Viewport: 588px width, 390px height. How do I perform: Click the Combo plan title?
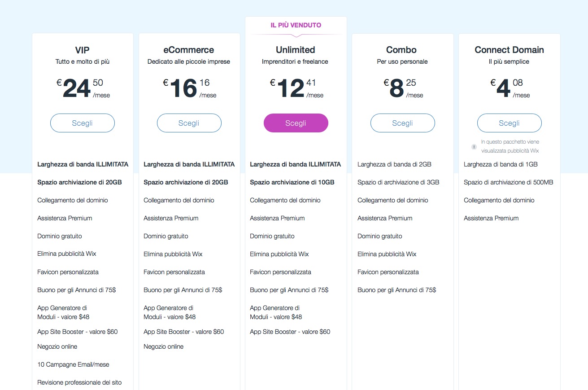pos(401,50)
